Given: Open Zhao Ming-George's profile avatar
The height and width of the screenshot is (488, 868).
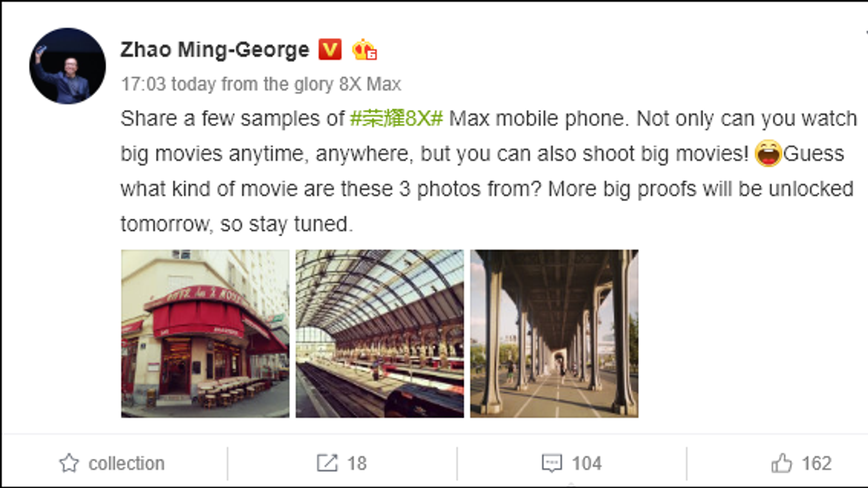Looking at the screenshot, I should (68, 66).
